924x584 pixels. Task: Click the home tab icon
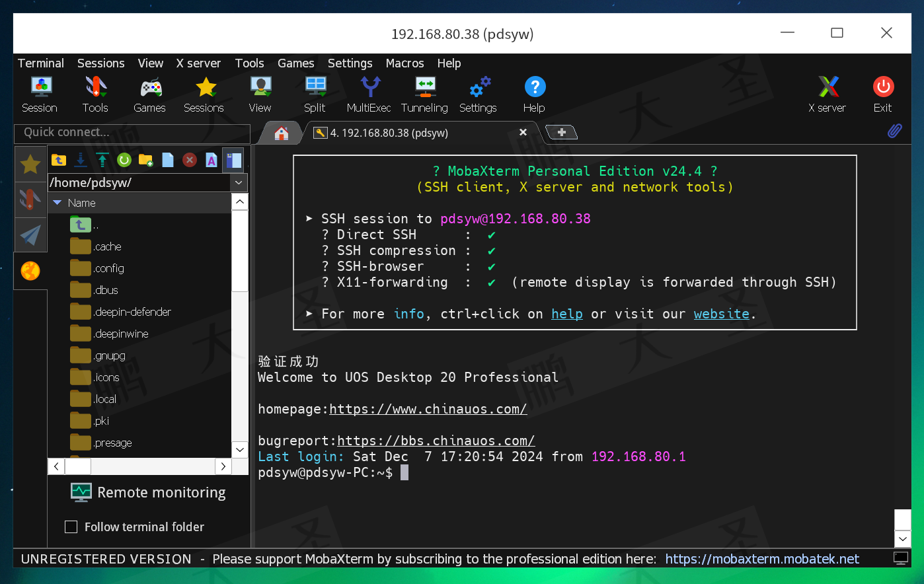pos(282,133)
